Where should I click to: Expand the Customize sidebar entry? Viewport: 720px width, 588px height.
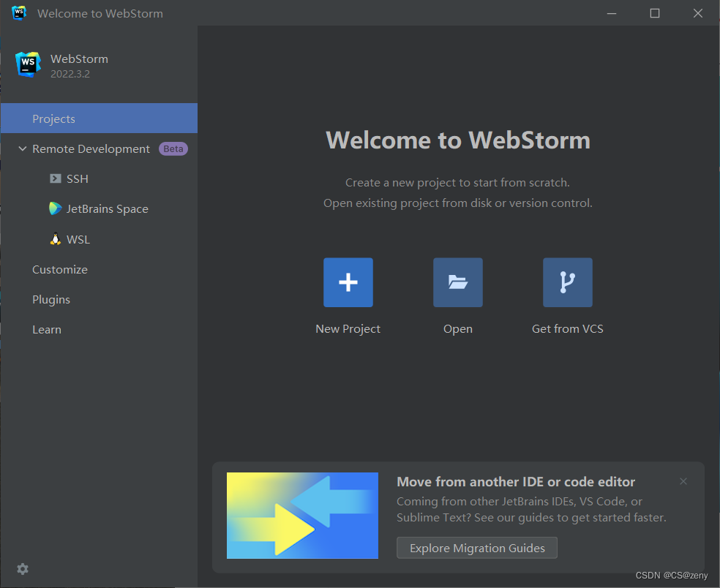59,269
